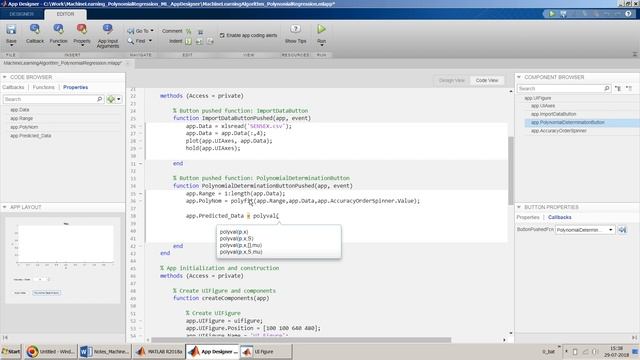The image size is (640, 360).
Task: Click the Comment percent icon
Action: (189, 31)
